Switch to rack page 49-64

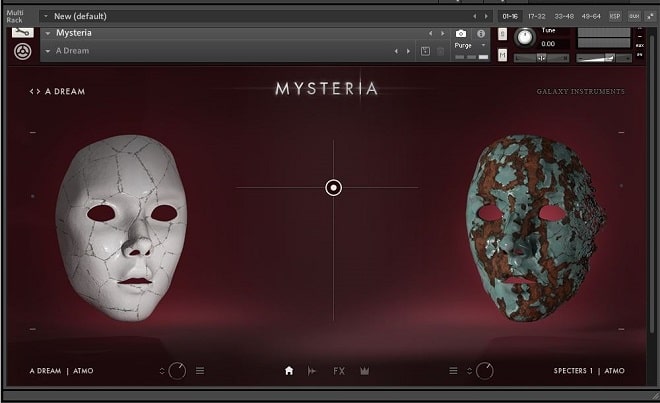pyautogui.click(x=591, y=16)
